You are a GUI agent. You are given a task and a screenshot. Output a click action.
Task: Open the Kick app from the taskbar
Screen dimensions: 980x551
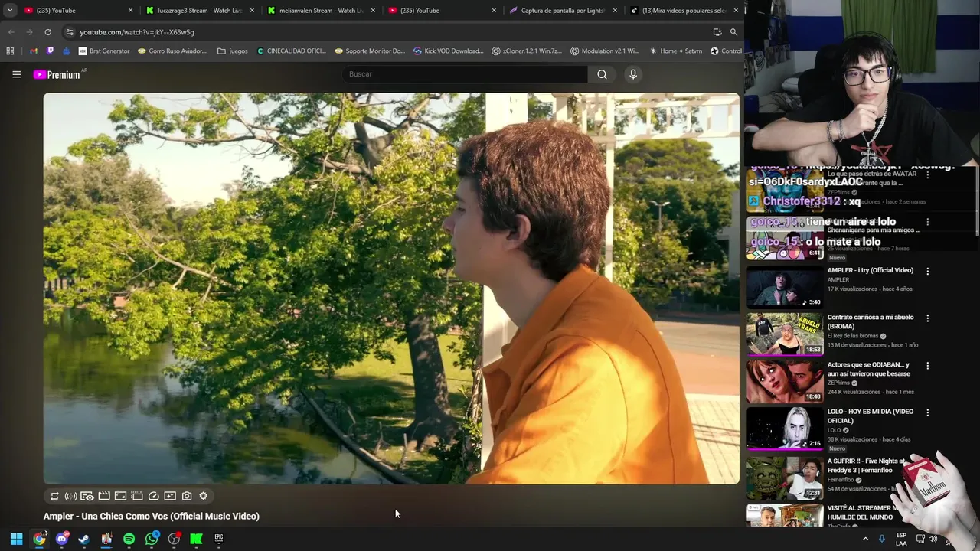pos(196,539)
